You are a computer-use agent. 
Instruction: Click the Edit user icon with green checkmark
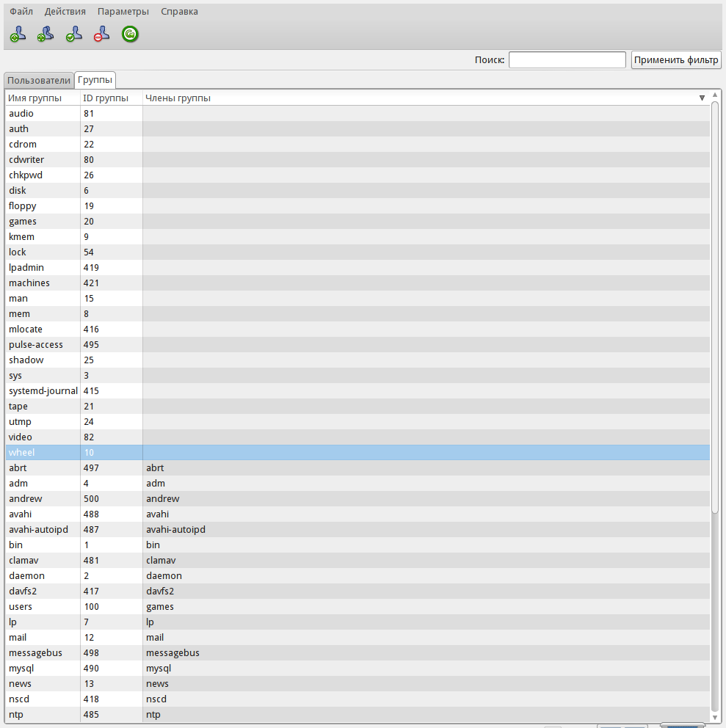click(73, 34)
